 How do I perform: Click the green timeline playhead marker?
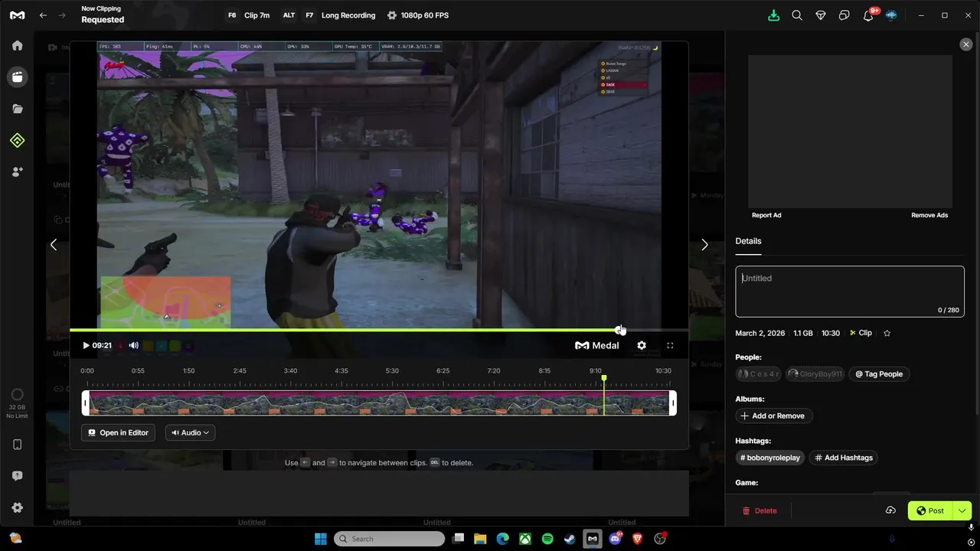pos(604,378)
